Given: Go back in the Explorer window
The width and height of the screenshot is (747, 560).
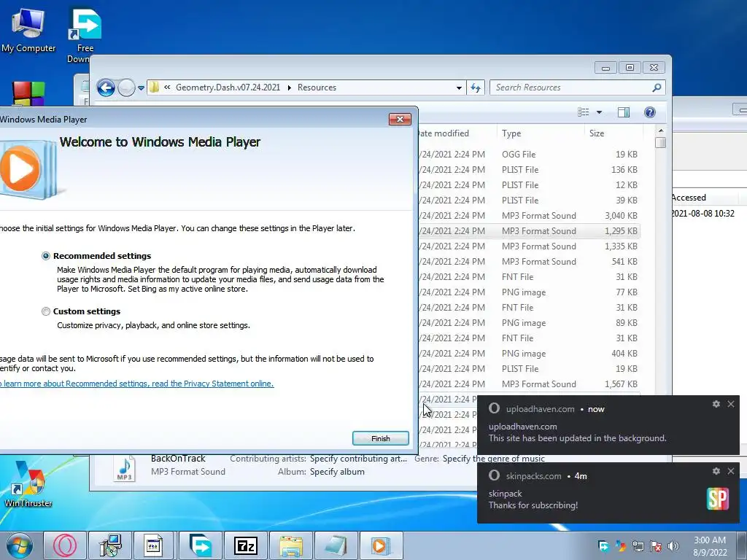Looking at the screenshot, I should (106, 87).
